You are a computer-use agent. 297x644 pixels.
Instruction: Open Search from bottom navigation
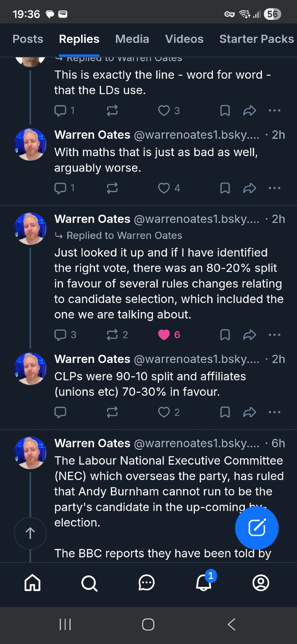89,583
